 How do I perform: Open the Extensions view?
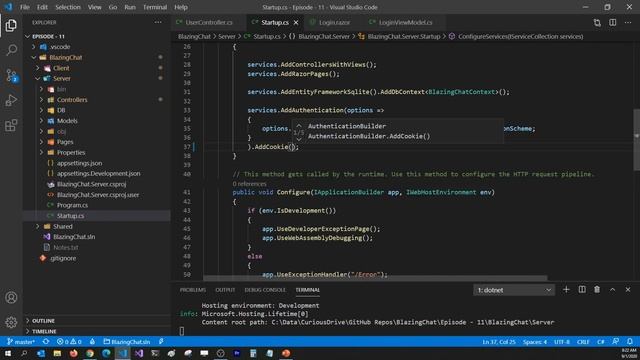click(x=11, y=125)
